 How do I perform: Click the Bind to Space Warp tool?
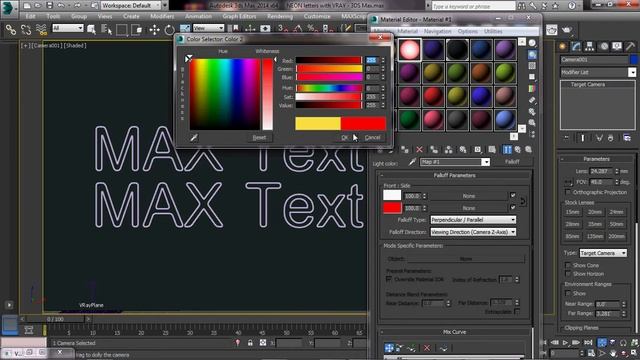click(41, 29)
